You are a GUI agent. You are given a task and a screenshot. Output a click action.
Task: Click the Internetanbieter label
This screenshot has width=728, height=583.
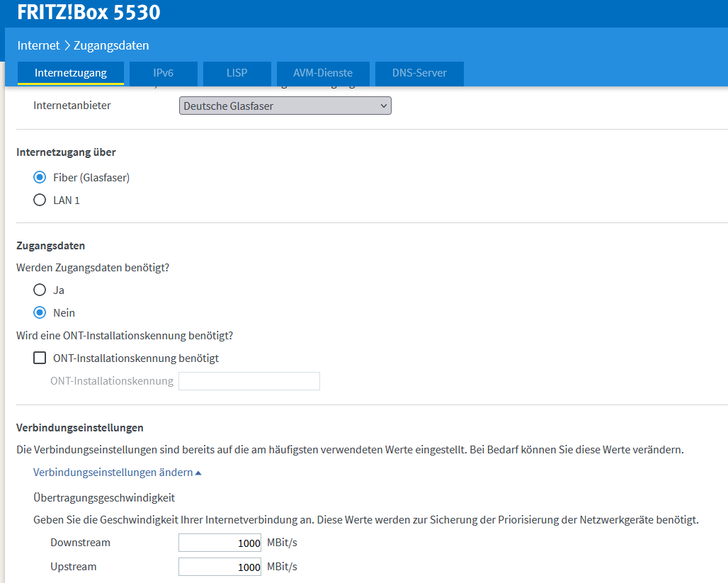[72, 106]
